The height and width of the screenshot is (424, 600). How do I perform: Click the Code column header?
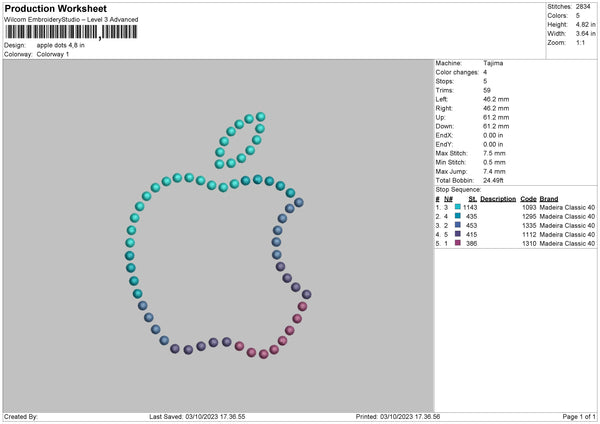[x=528, y=199]
